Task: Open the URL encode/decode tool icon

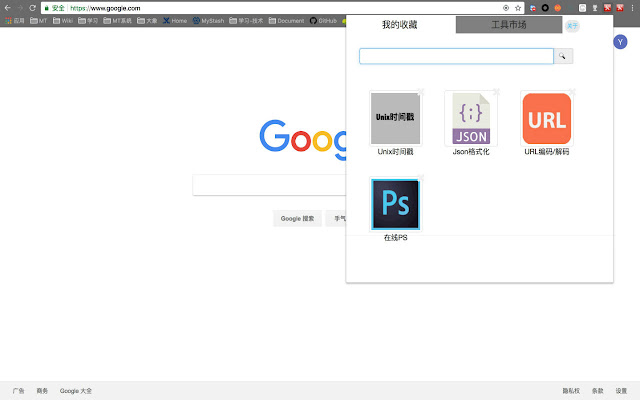Action: pyautogui.click(x=547, y=118)
